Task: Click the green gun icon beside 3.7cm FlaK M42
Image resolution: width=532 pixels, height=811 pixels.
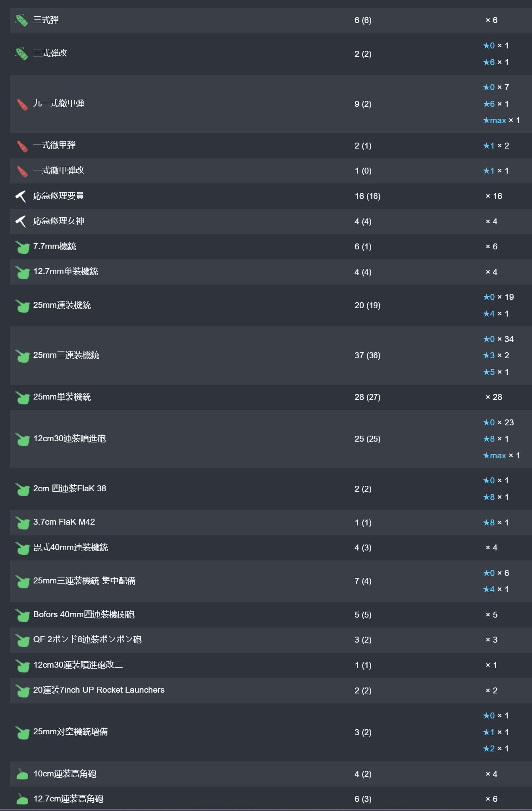Action: pyautogui.click(x=23, y=523)
